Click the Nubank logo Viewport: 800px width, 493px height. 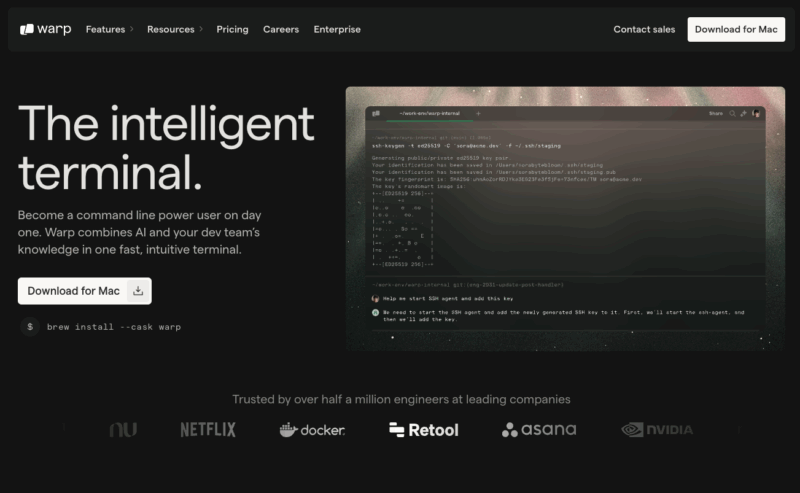123,430
